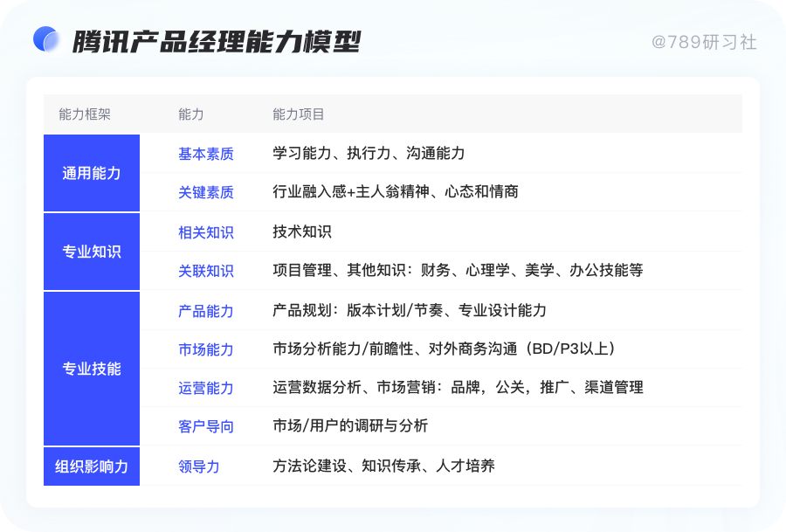The height and width of the screenshot is (532, 786).
Task: Select the 能力项目 column header
Action: pyautogui.click(x=299, y=114)
